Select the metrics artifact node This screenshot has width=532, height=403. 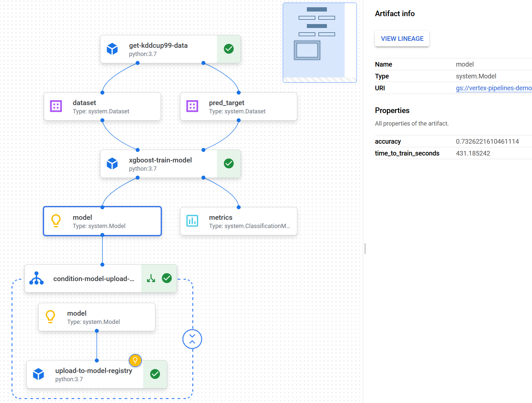coord(239,221)
